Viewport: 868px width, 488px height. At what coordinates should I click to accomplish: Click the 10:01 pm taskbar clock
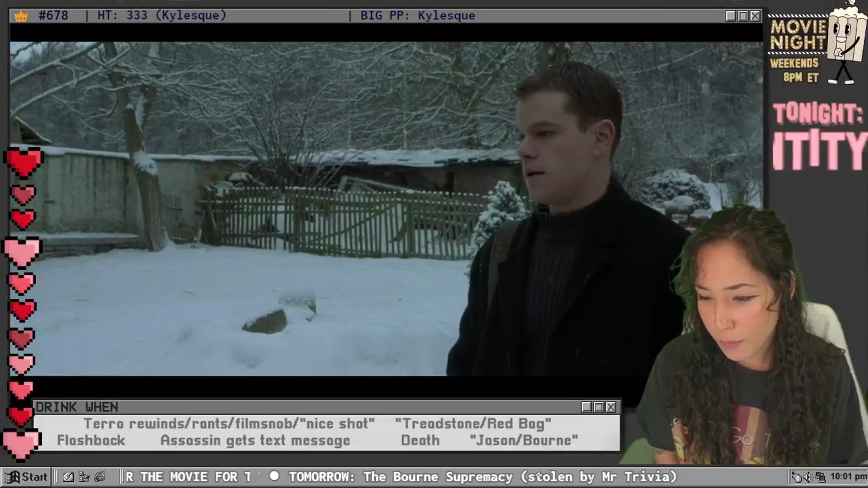(848, 477)
